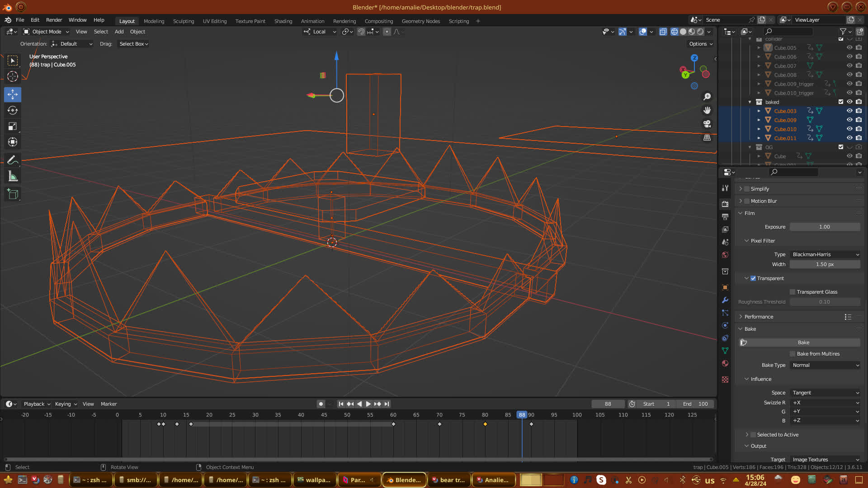Click the play animation button
This screenshot has width=868, height=488.
[368, 404]
